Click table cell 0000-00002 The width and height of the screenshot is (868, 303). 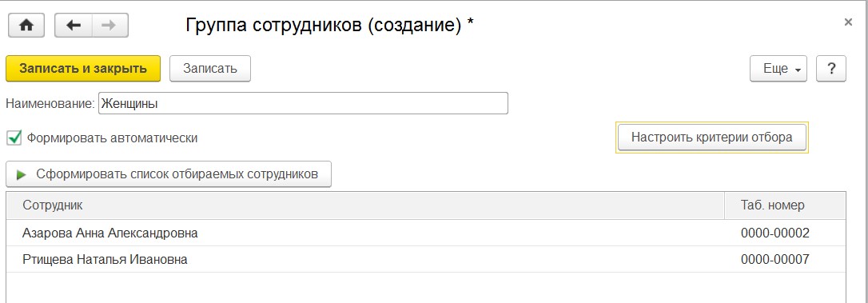[775, 233]
